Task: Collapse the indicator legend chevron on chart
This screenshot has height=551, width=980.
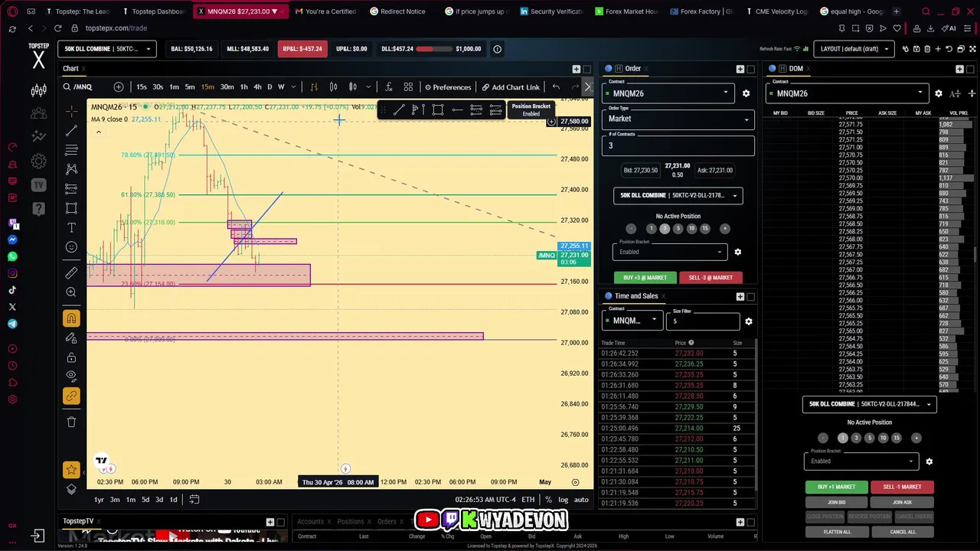Action: click(x=98, y=132)
